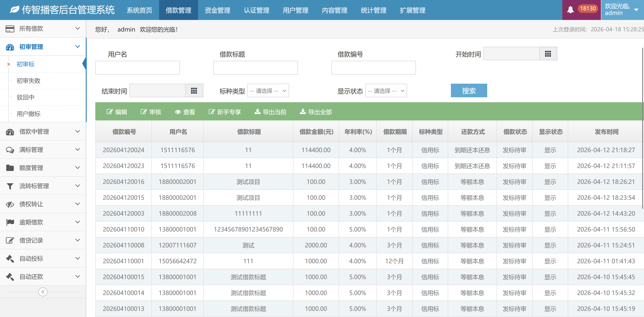644x317 pixels.
Task: Click the 新手专享 toolbar button
Action: [x=225, y=112]
